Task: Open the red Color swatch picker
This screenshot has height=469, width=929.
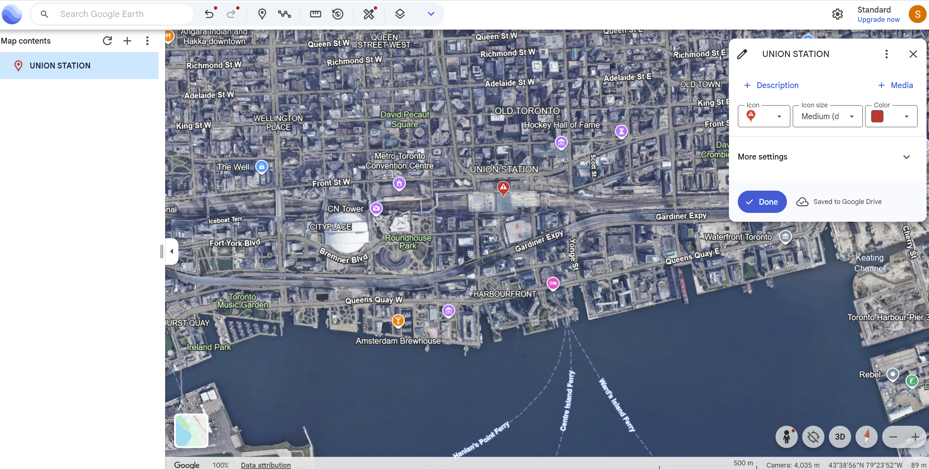Action: click(x=891, y=116)
